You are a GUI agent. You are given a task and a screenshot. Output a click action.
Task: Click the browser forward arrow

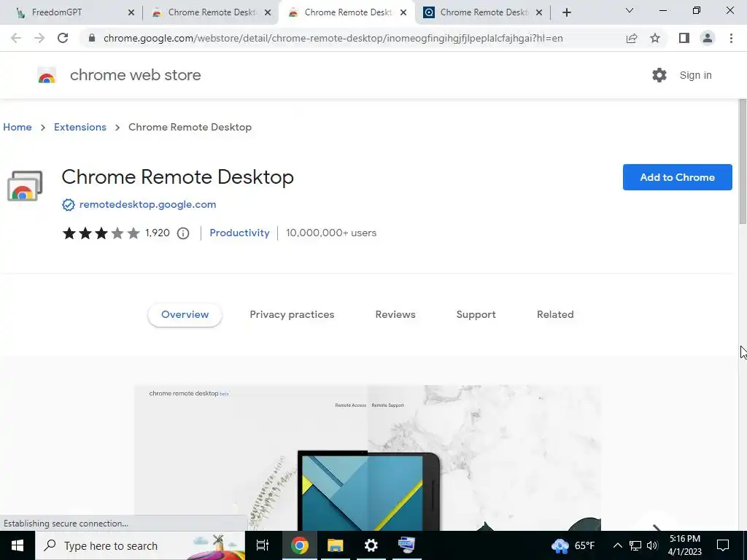(x=39, y=38)
